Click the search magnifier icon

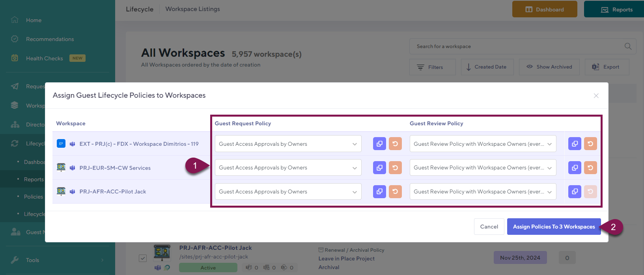[628, 46]
